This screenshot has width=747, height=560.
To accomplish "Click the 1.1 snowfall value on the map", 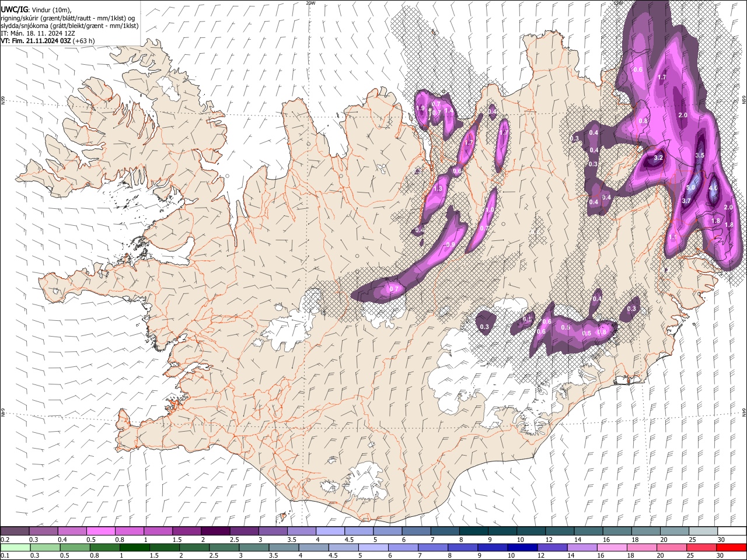I will point(673,237).
